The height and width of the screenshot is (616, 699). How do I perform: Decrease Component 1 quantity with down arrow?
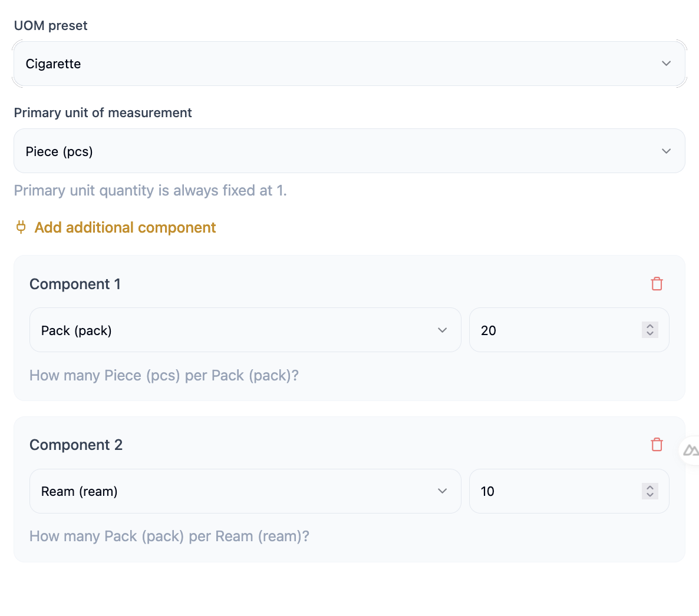649,334
